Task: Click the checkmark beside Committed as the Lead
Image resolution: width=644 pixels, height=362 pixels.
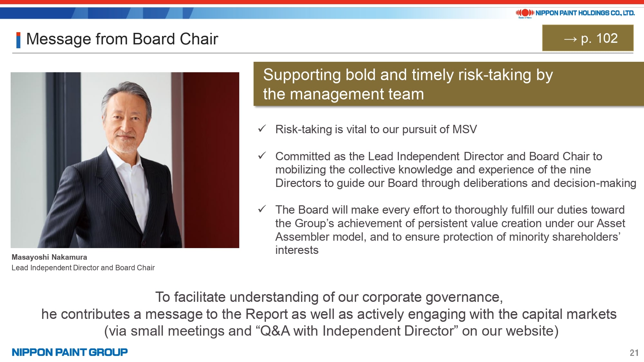Action: click(262, 156)
